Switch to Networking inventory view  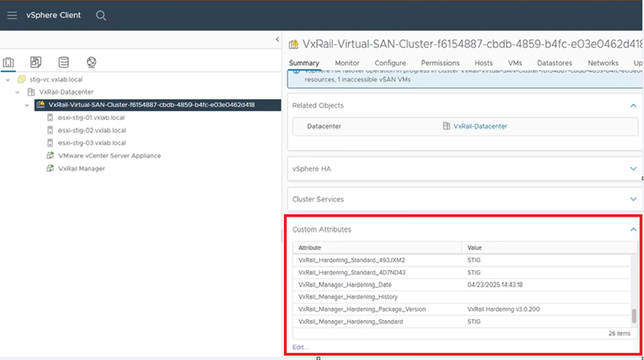pyautogui.click(x=91, y=62)
